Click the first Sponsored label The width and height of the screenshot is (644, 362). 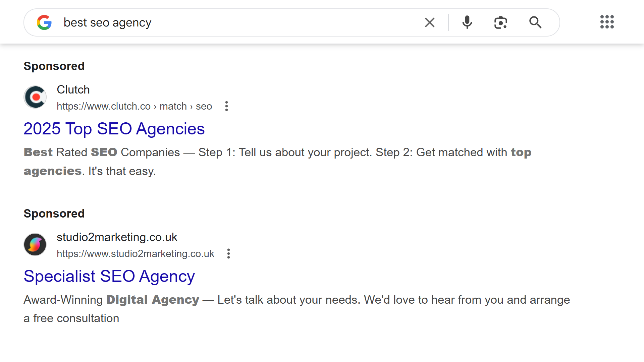54,66
